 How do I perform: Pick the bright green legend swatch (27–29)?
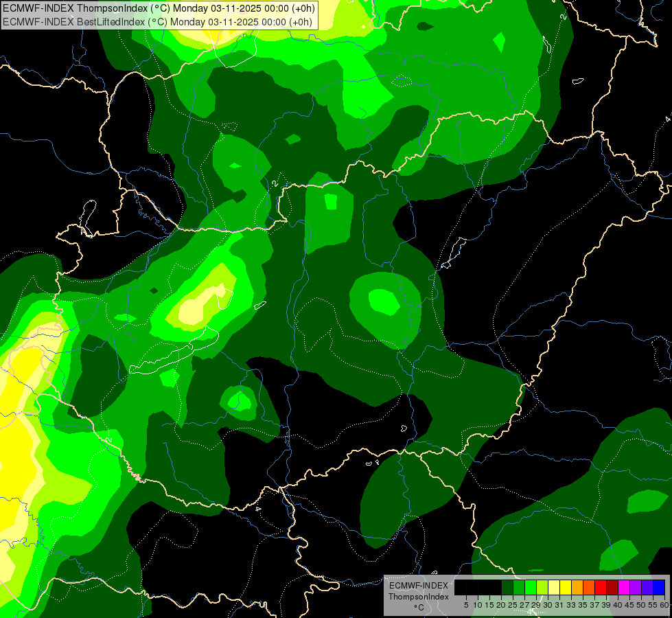(531, 587)
